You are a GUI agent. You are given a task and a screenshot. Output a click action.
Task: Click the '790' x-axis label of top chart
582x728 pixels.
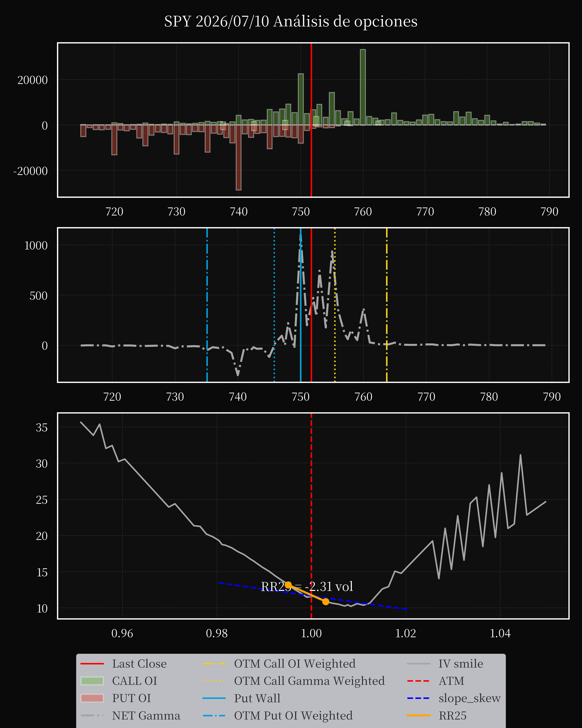coord(549,212)
